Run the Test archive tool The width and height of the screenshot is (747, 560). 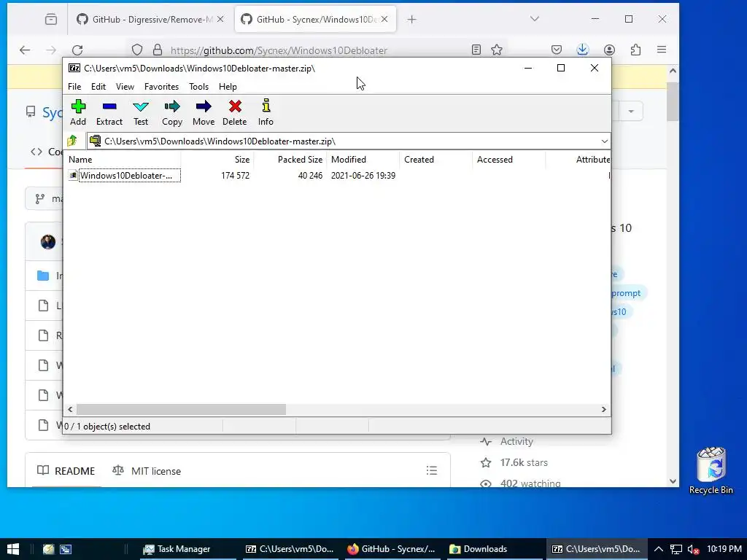pyautogui.click(x=141, y=113)
